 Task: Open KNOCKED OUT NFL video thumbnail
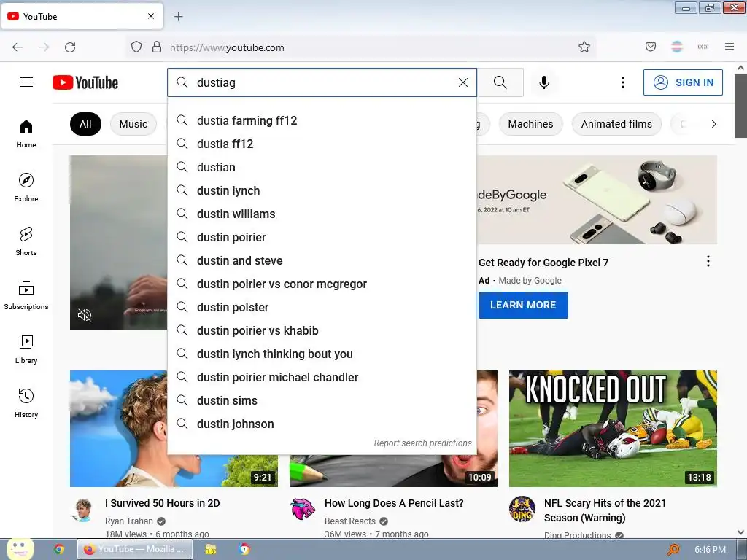coord(613,429)
